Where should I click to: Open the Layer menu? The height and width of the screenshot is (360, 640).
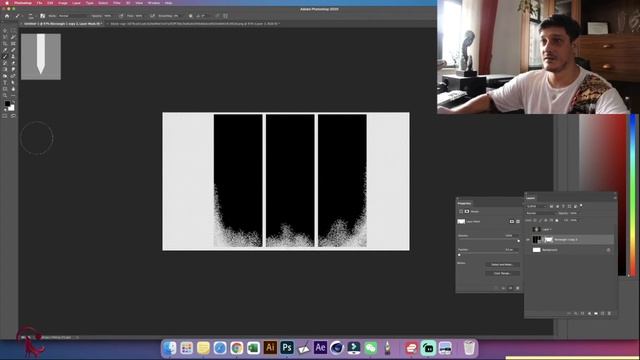pyautogui.click(x=76, y=3)
